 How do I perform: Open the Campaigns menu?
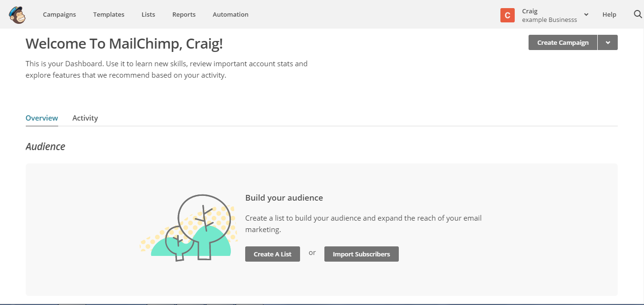59,15
